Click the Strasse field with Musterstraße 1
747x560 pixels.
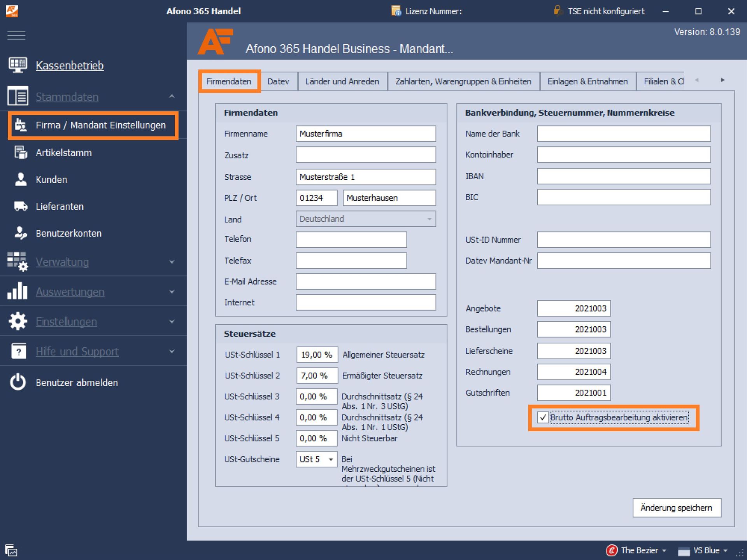pos(366,177)
